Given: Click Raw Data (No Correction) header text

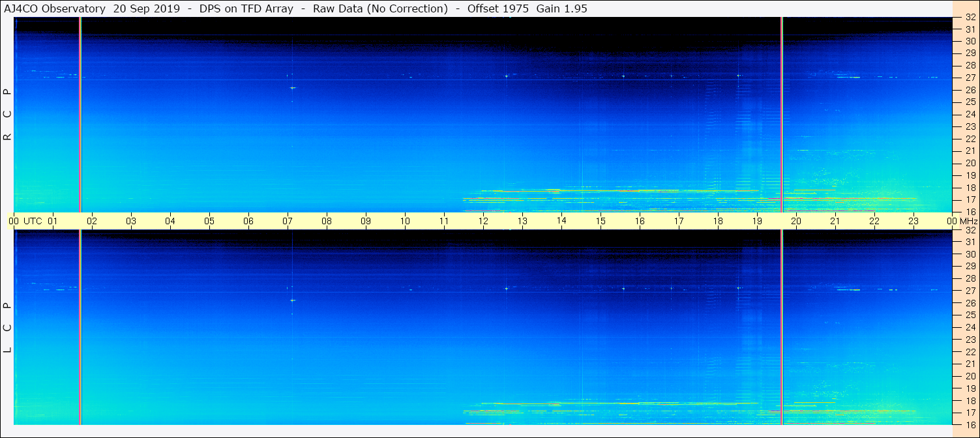Looking at the screenshot, I should 380,8.
